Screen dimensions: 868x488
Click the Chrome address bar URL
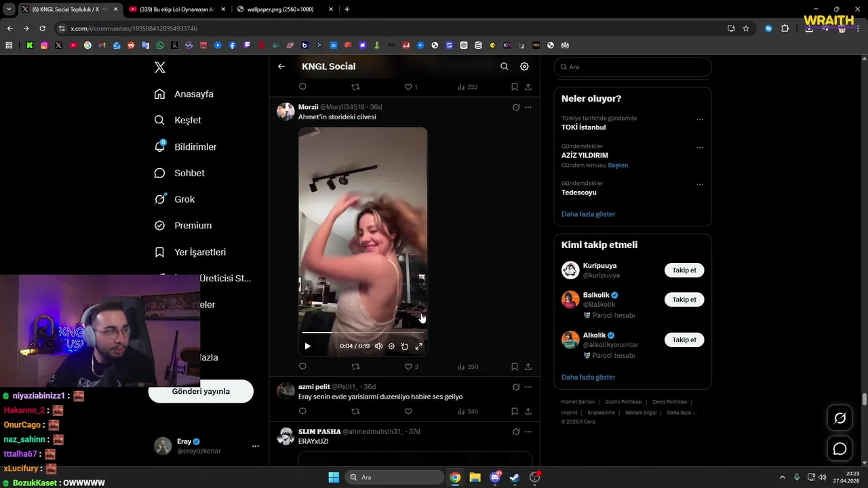point(134,28)
